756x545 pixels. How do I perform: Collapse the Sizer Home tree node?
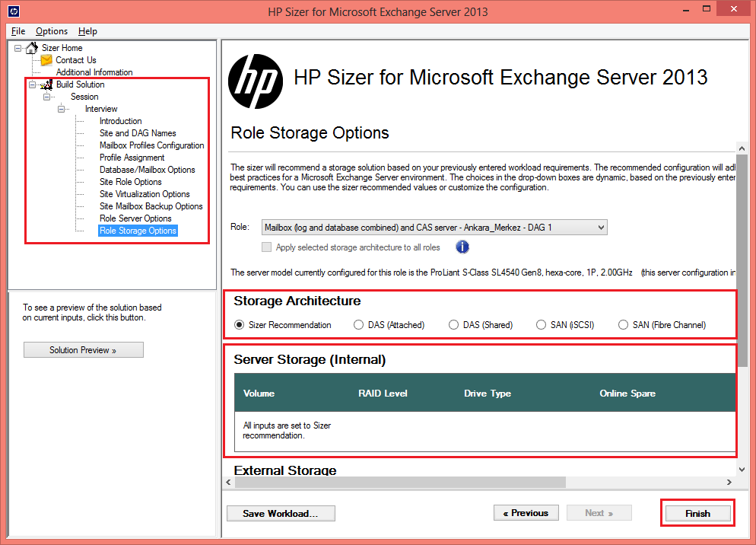coord(17,48)
